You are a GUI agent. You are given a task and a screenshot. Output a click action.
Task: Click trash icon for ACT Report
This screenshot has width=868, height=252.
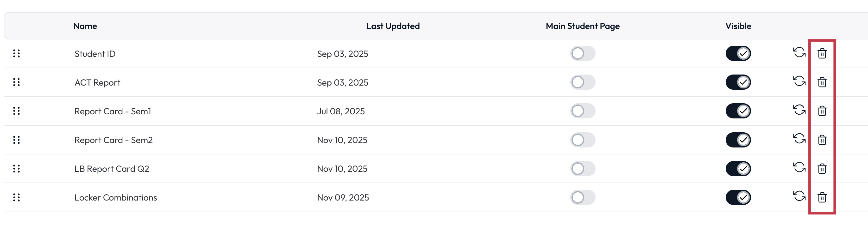click(822, 82)
